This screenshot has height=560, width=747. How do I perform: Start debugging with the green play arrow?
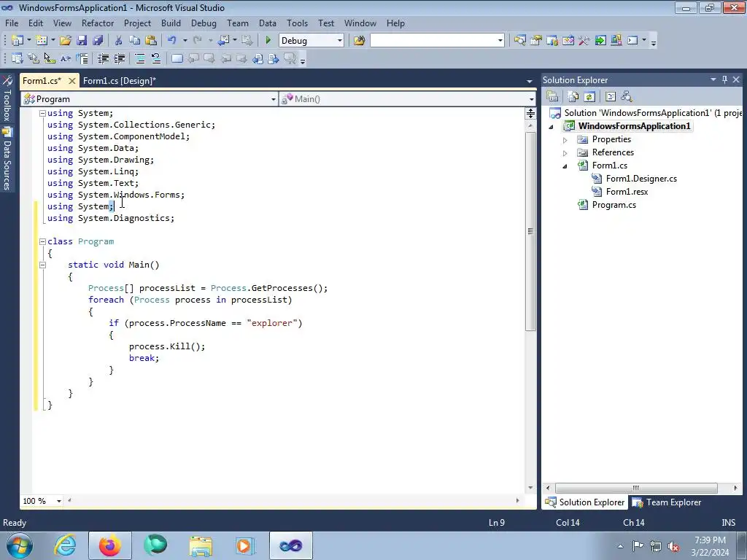point(268,41)
